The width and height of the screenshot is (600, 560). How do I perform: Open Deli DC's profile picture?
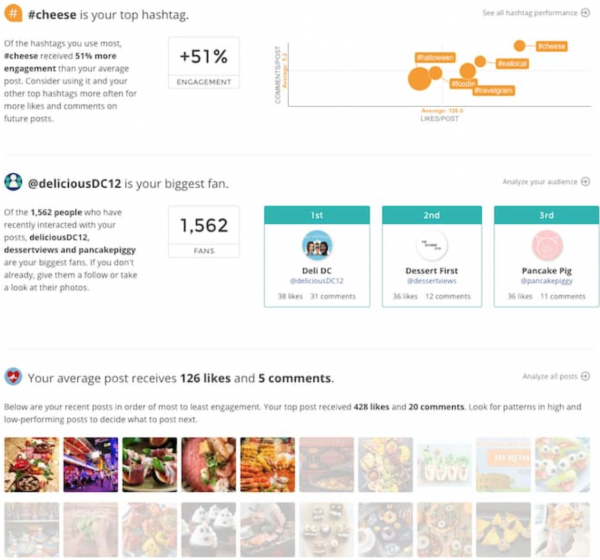317,246
